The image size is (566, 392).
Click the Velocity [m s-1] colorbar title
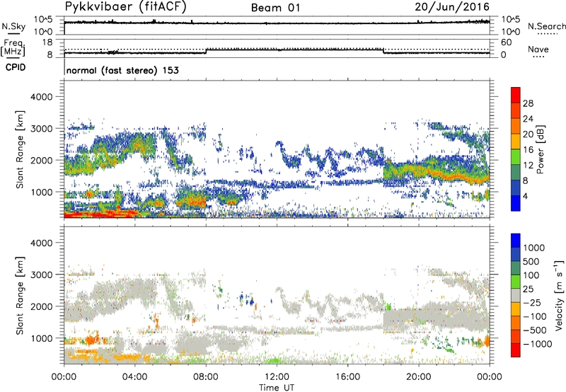tap(559, 295)
